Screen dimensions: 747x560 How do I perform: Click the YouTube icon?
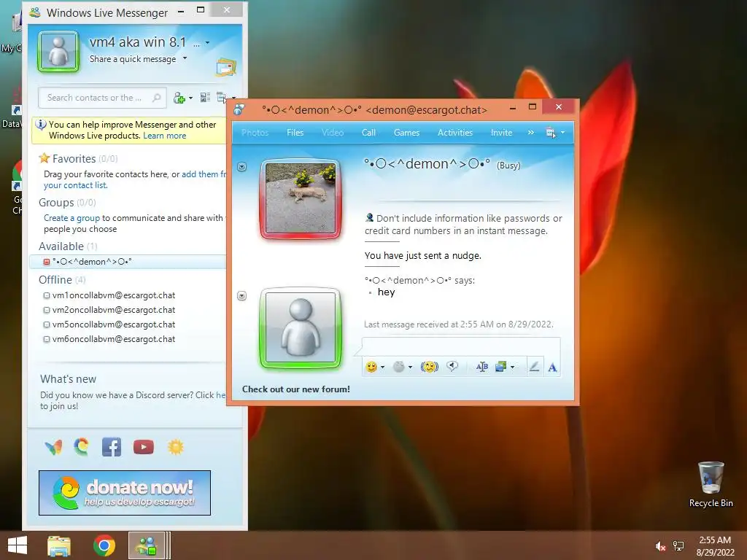[x=144, y=447]
